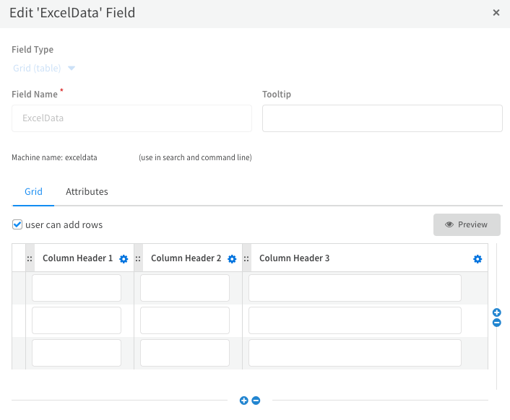The height and width of the screenshot is (420, 510).
Task: Click the gear icon for Column Header 1
Action: point(124,259)
